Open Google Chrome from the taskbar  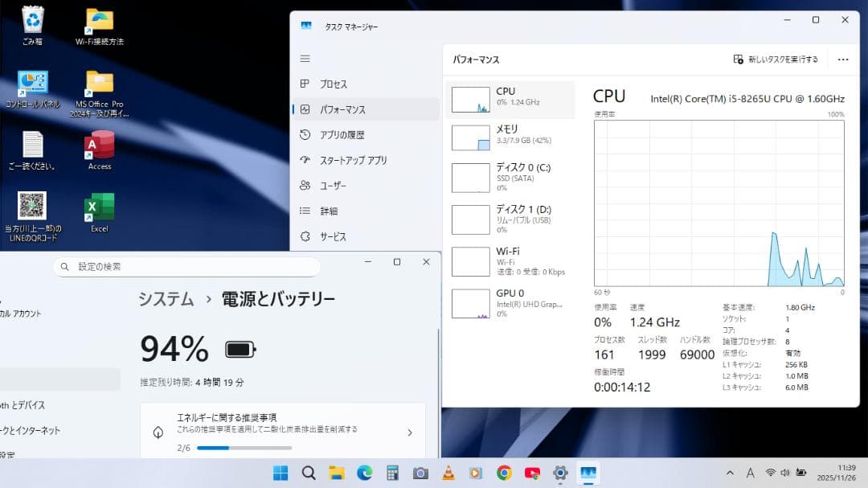504,473
